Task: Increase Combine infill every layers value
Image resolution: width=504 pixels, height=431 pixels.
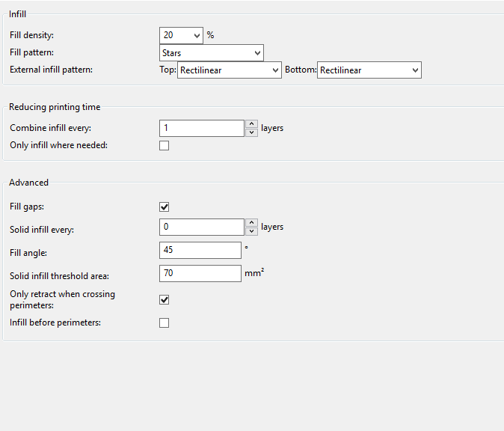Action: (252, 123)
